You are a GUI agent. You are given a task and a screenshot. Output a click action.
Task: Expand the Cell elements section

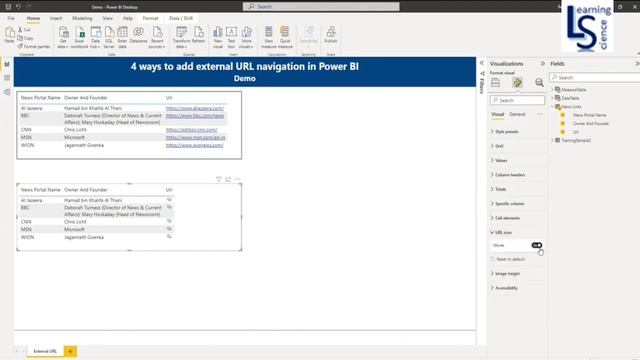click(505, 218)
